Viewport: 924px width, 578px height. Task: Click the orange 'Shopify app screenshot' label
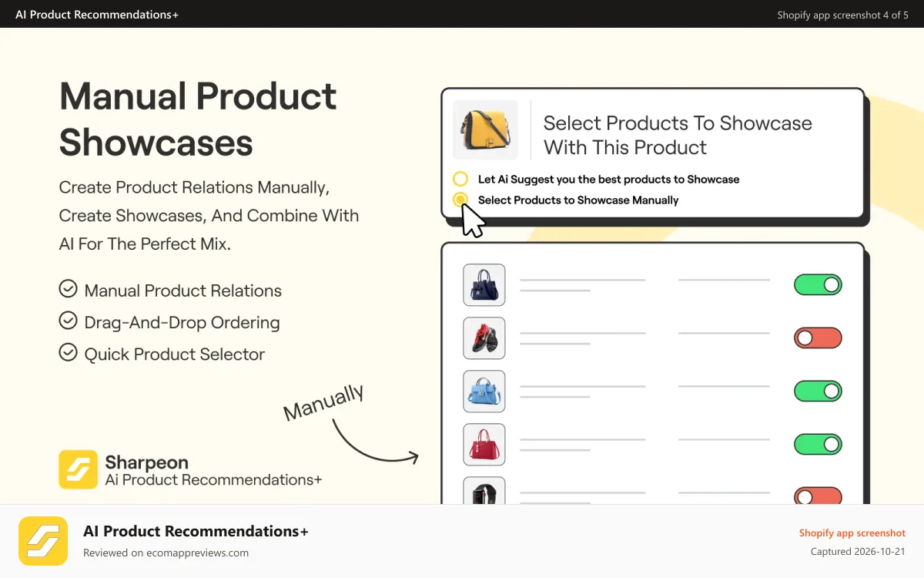(852, 533)
